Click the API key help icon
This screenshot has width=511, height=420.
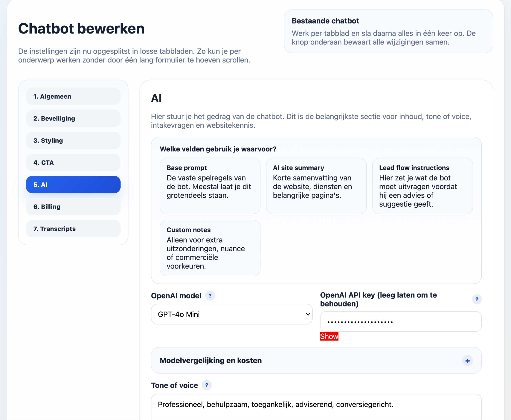(x=477, y=299)
